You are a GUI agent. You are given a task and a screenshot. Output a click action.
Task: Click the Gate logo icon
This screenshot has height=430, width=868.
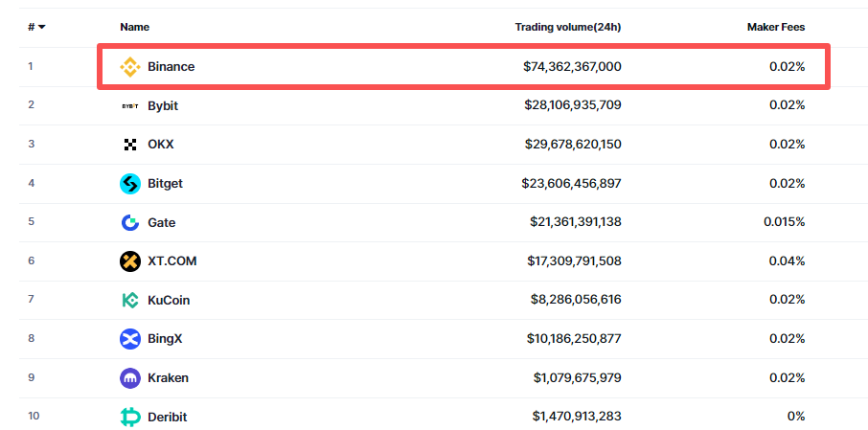[129, 222]
